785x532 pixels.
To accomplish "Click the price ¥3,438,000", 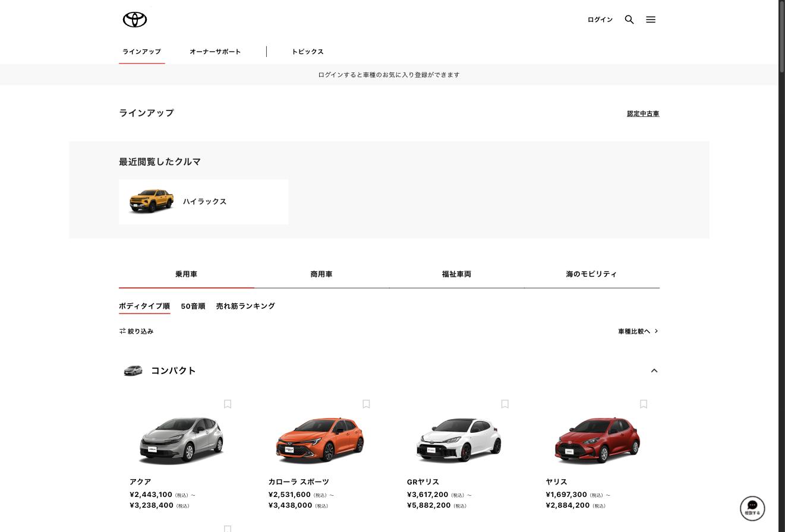I will click(x=290, y=505).
